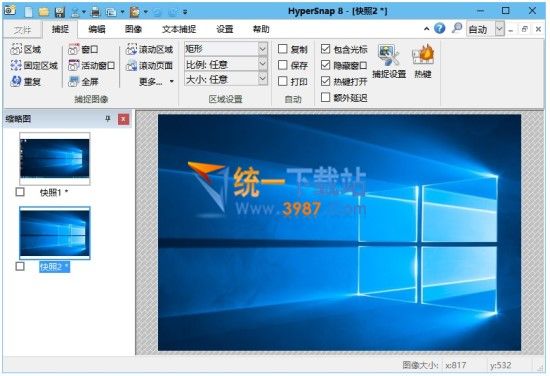The height and width of the screenshot is (376, 550).
Task: Click the magnifier search icon
Action: 456,28
